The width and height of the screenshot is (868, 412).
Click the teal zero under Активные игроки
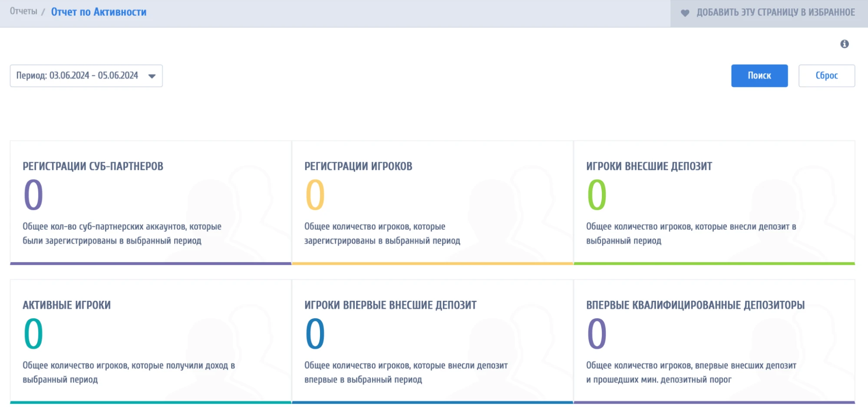[x=33, y=334]
